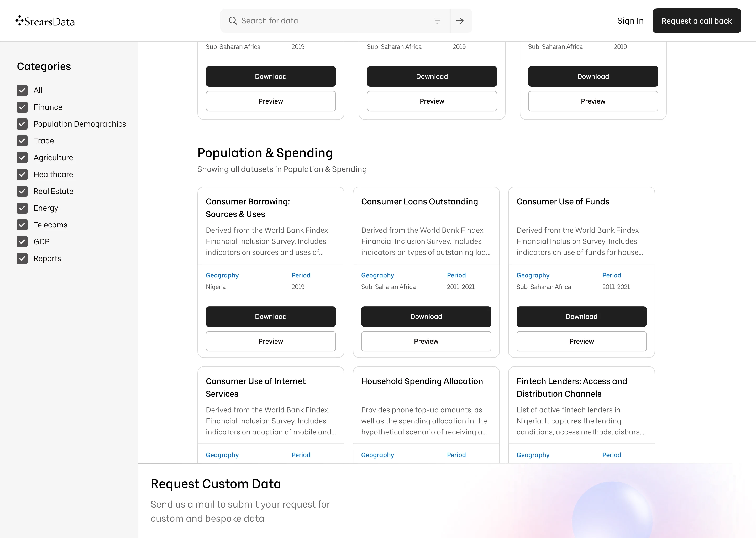The image size is (756, 538).
Task: Download Consumer Borrowing: Sources & Uses
Action: tap(270, 316)
